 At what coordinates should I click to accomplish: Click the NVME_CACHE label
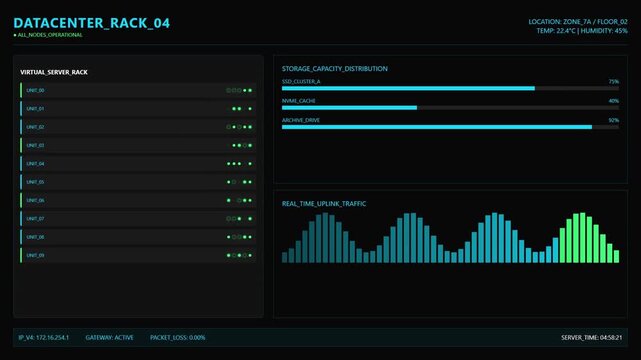tap(298, 101)
